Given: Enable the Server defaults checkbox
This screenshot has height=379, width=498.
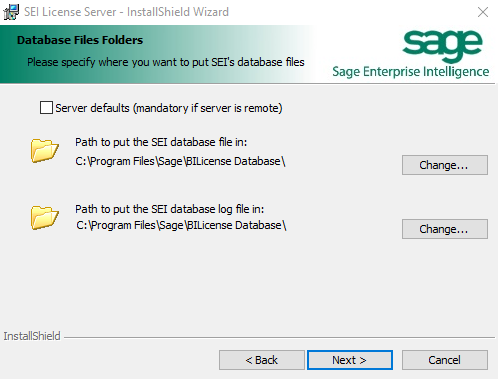Looking at the screenshot, I should pyautogui.click(x=46, y=108).
